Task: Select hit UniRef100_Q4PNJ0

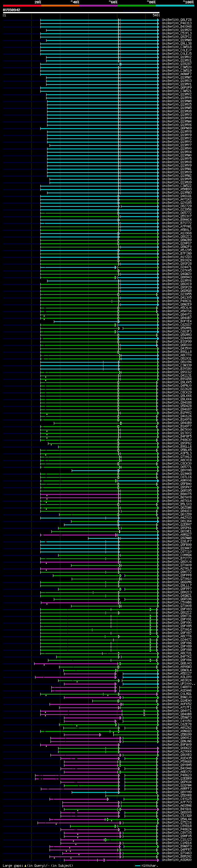Action: [176, 386]
